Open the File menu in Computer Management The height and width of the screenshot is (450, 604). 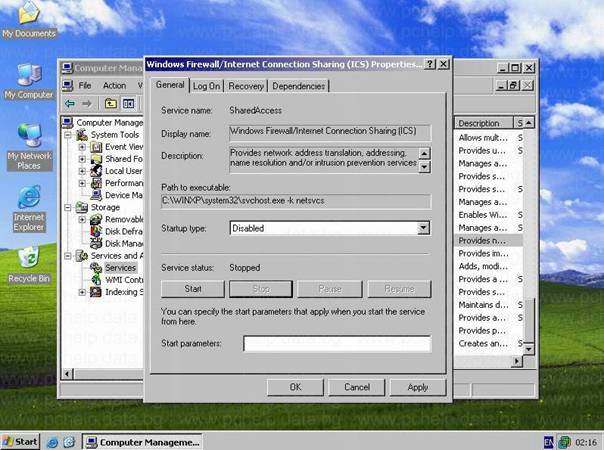click(85, 85)
